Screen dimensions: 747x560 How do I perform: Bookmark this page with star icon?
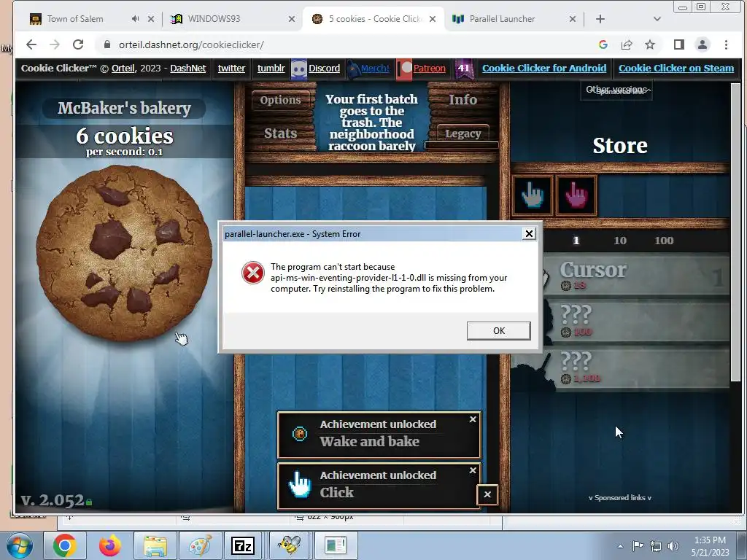click(650, 44)
